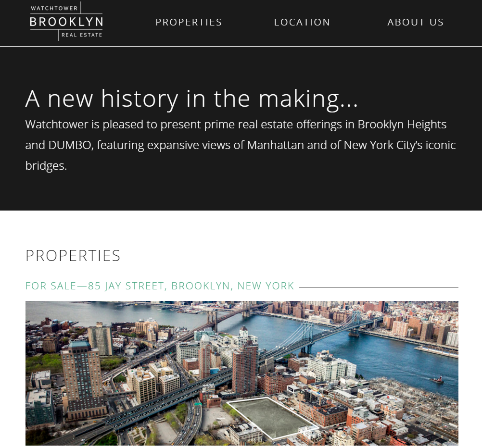Click the word 'bridges.' ending the intro paragraph
The height and width of the screenshot is (448, 482).
click(x=46, y=166)
